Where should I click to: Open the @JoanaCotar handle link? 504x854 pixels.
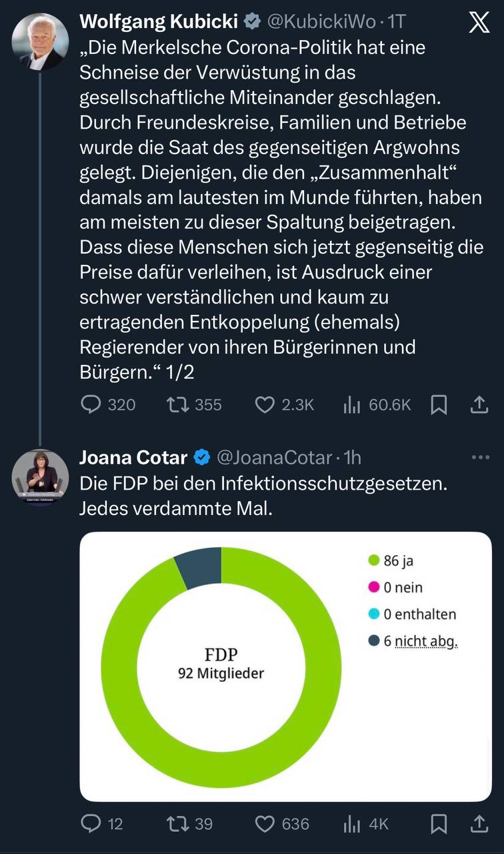[x=274, y=458]
